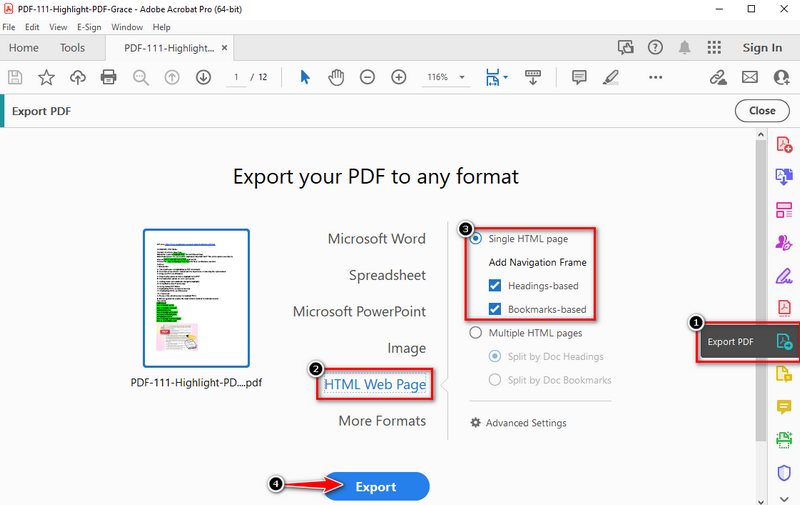Image resolution: width=800 pixels, height=505 pixels.
Task: Uncheck Bookmarks-based navigation checkbox
Action: tap(495, 309)
